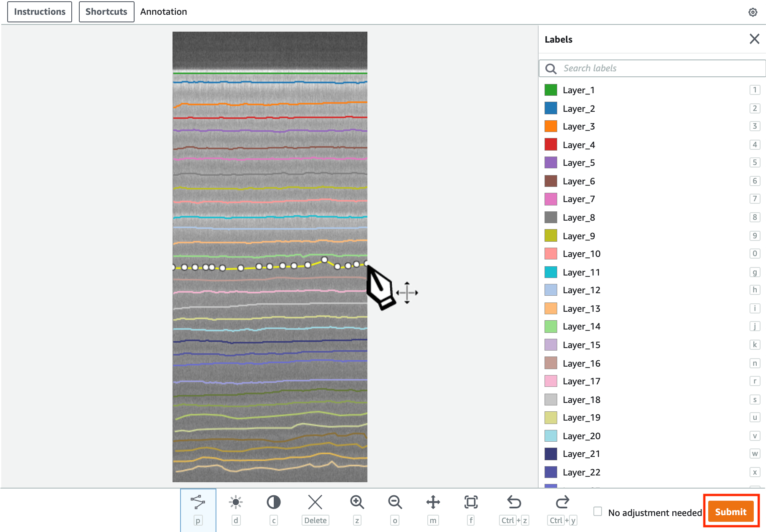
Task: Zoom out with the magnifier minus
Action: point(395,502)
